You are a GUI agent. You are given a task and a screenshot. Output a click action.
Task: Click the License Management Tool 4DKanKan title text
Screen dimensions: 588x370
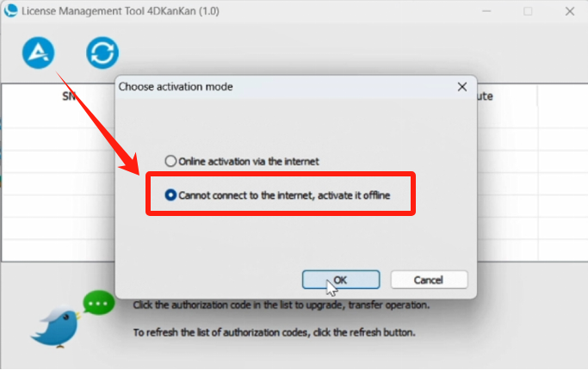(x=121, y=11)
